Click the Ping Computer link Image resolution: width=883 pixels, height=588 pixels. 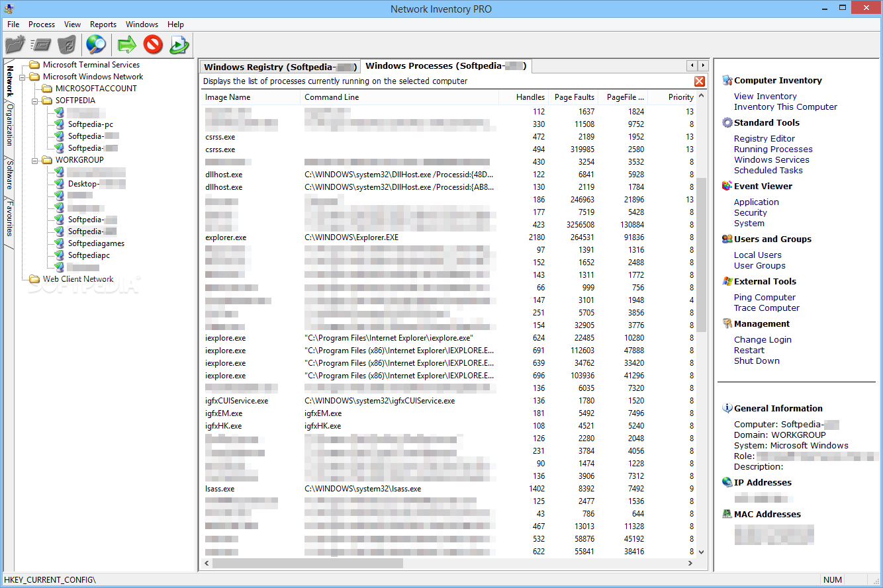[x=765, y=298]
